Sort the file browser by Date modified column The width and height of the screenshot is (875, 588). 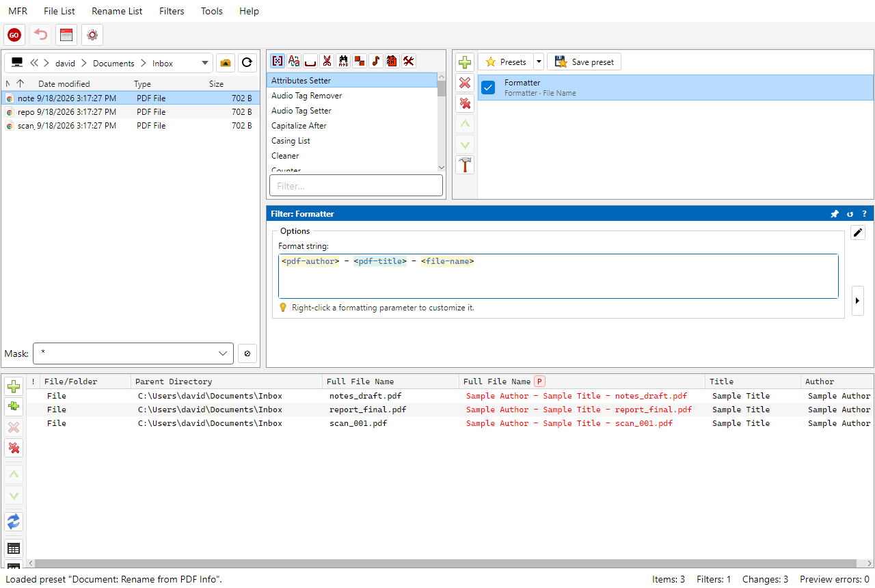pos(64,84)
